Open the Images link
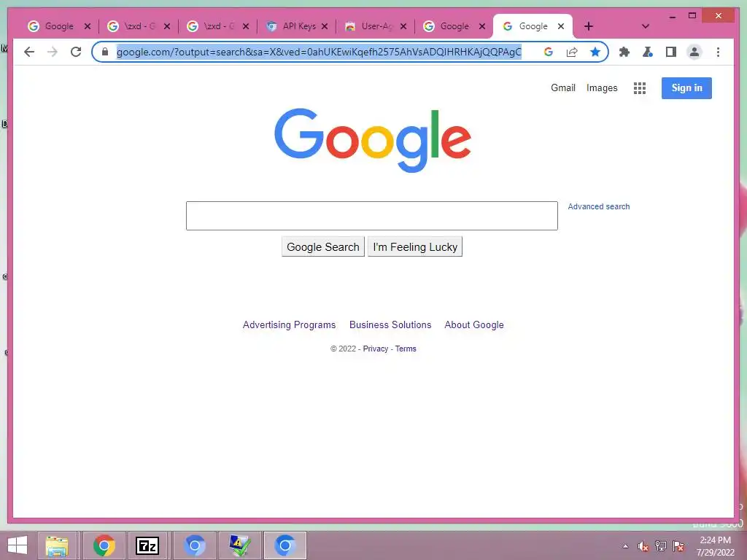Image resolution: width=747 pixels, height=560 pixels. 602,87
